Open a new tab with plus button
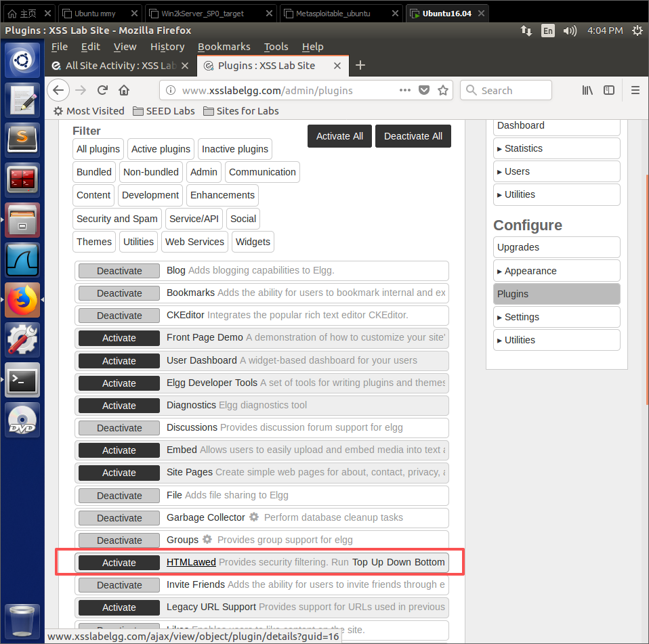This screenshot has height=644, width=649. 360,66
